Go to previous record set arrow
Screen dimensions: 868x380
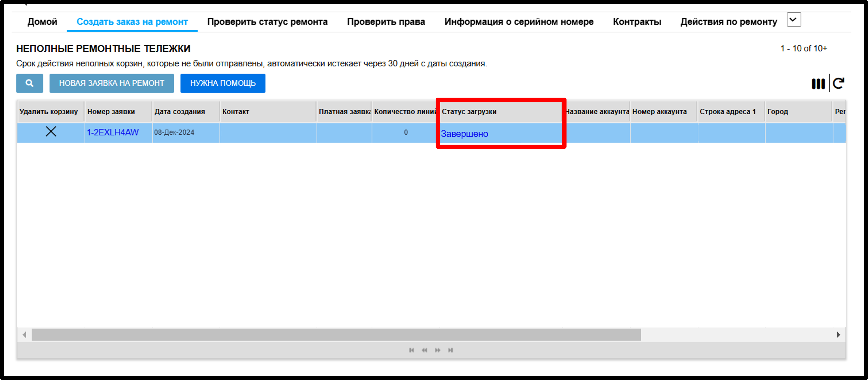click(424, 350)
